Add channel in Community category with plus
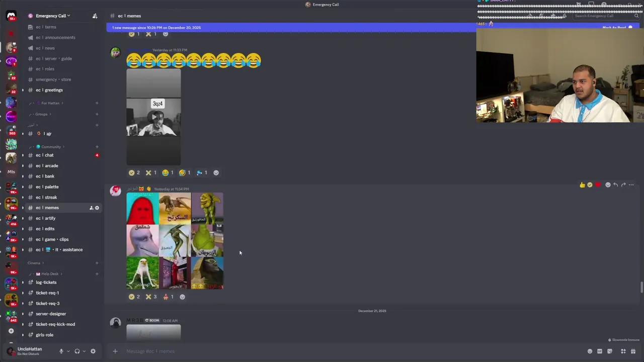644x362 pixels. pyautogui.click(x=97, y=147)
